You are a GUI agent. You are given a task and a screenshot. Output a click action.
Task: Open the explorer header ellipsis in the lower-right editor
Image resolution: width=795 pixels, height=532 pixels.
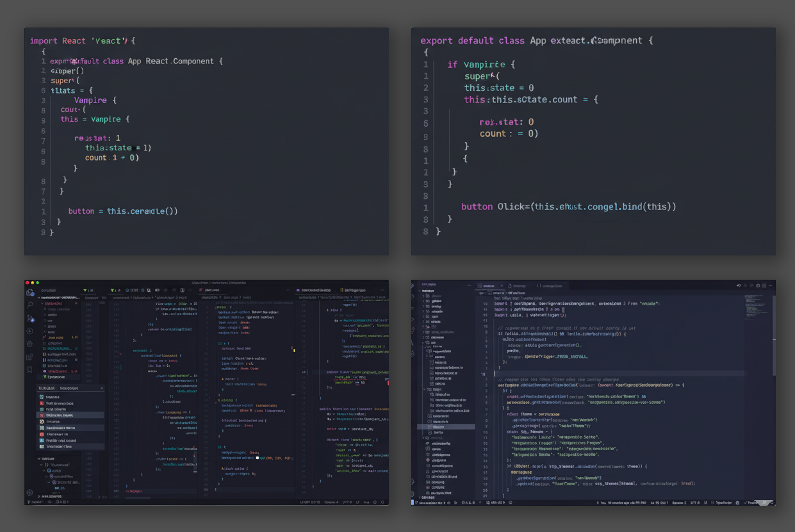[x=469, y=286]
